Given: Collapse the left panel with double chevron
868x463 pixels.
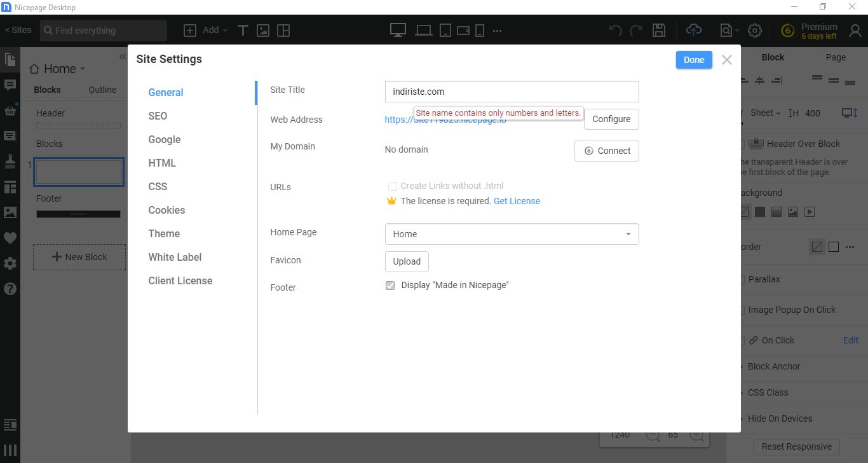Looking at the screenshot, I should coord(123,57).
